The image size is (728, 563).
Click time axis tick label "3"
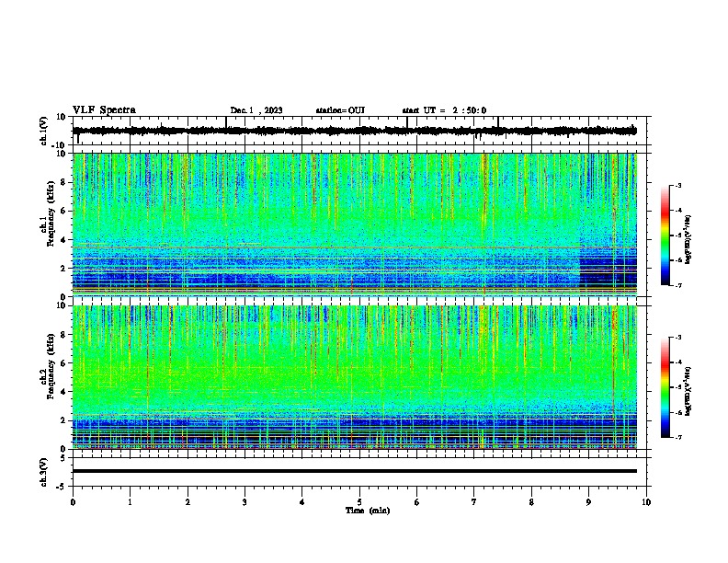245,502
